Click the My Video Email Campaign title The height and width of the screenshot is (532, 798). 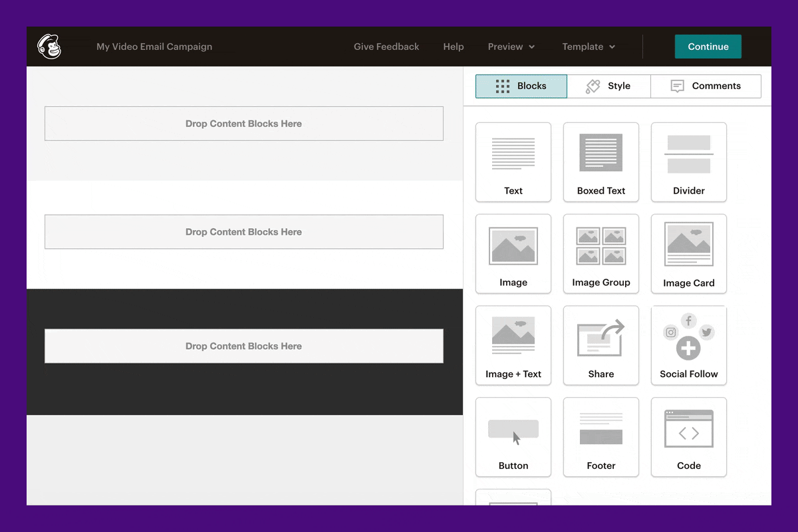click(x=154, y=47)
